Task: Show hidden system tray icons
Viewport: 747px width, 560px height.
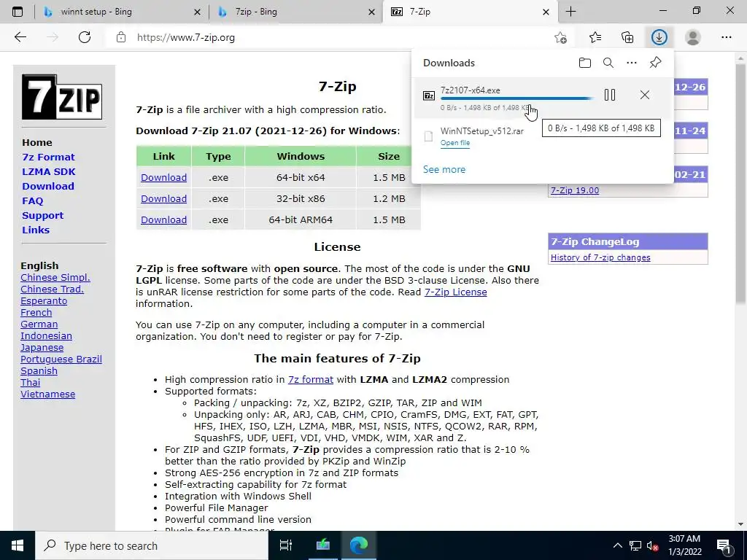Action: click(x=617, y=545)
